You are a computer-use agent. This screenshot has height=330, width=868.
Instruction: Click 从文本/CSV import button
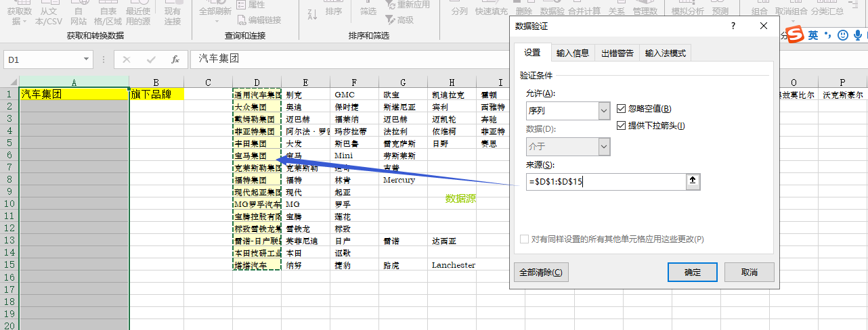pos(49,14)
